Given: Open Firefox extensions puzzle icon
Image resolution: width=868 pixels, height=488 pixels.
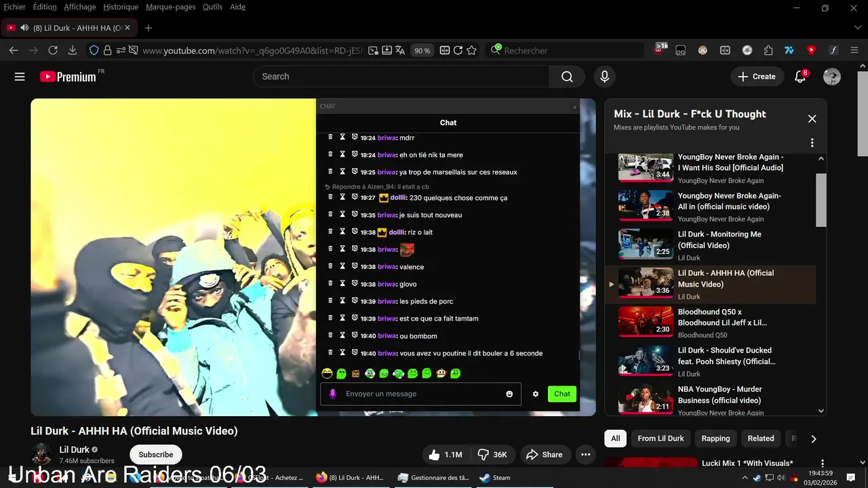Looking at the screenshot, I should pyautogui.click(x=768, y=50).
